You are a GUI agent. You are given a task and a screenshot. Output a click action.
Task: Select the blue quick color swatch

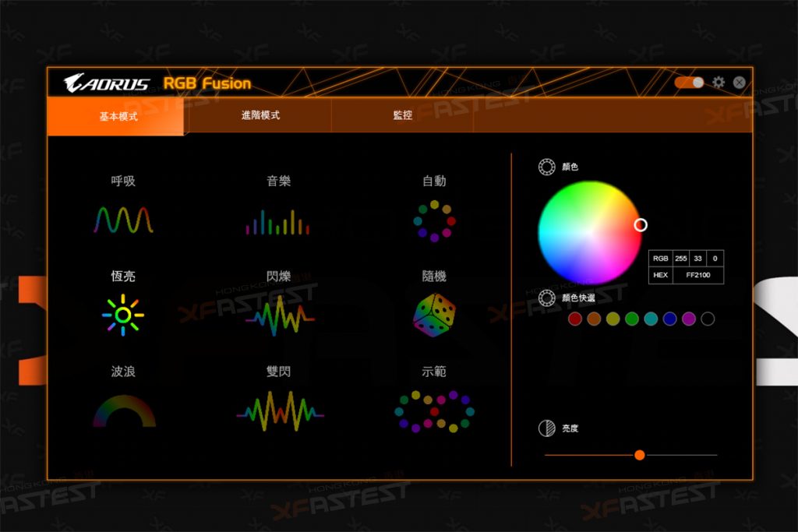669,319
